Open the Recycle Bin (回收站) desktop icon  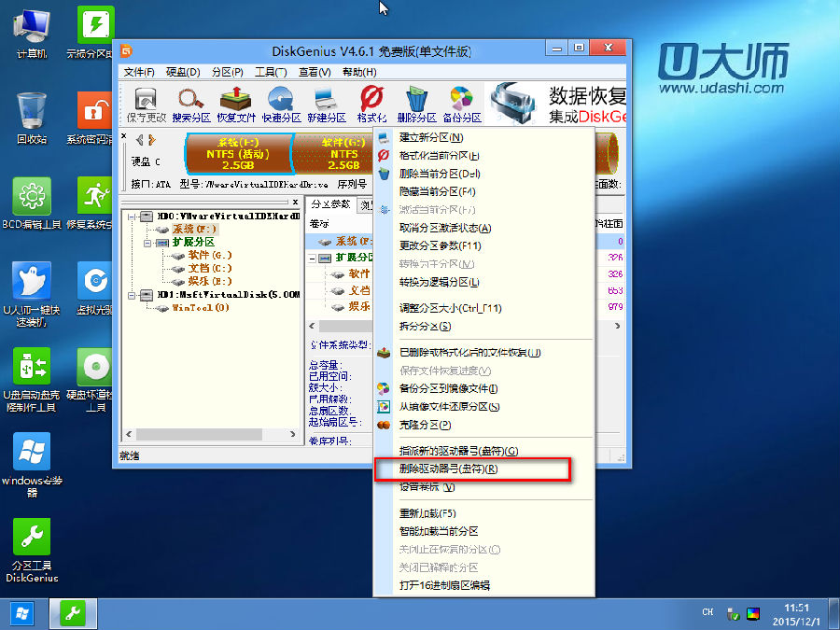click(x=32, y=119)
